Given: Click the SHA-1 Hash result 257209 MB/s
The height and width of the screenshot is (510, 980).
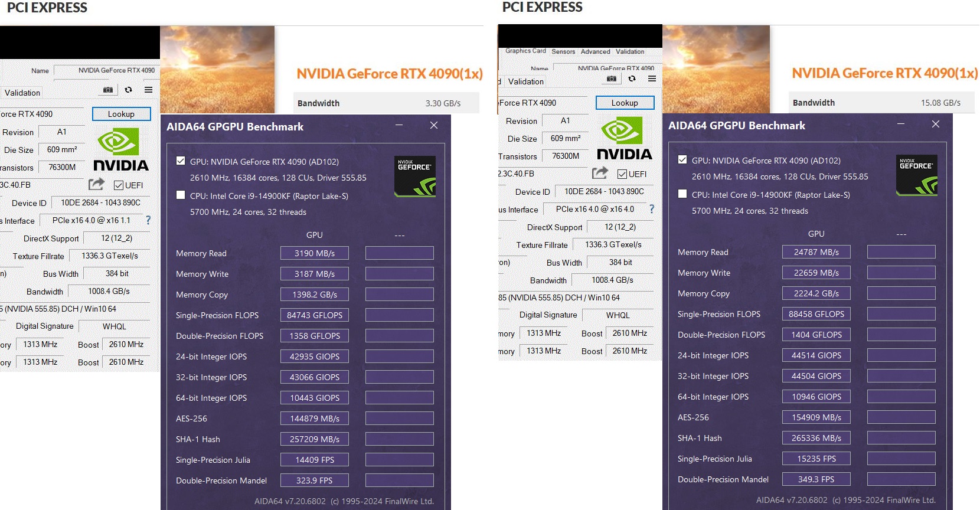Looking at the screenshot, I should pos(315,439).
